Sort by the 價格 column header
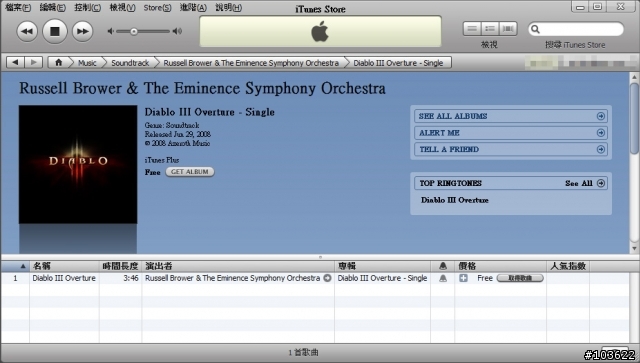 coord(500,266)
